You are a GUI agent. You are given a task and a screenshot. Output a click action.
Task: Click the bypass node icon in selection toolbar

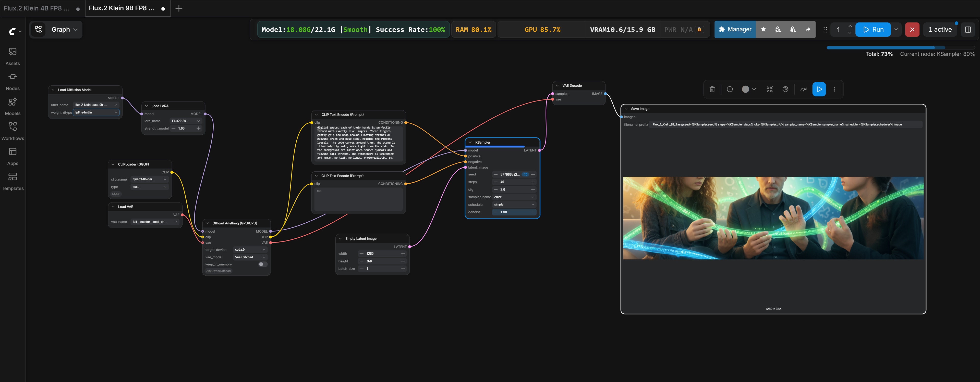(x=785, y=89)
